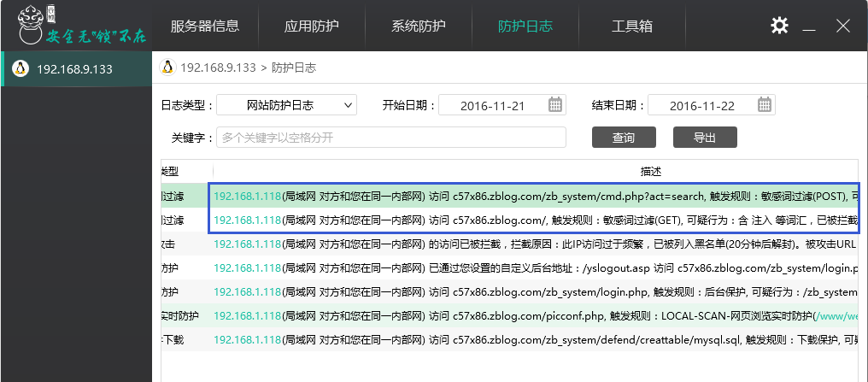Select server 192.168.9.133 in the sidebar
This screenshot has width=868, height=382.
75,68
